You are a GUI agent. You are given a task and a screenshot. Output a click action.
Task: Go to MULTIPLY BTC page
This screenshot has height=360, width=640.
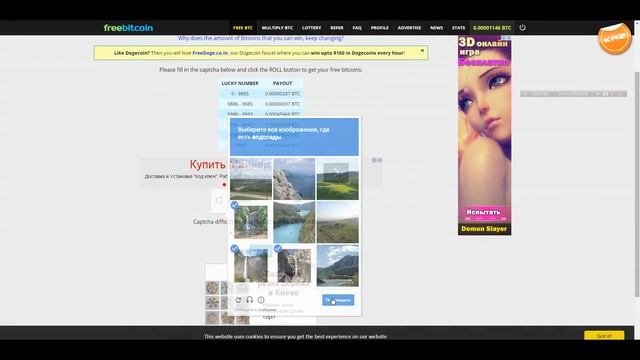coord(277,28)
